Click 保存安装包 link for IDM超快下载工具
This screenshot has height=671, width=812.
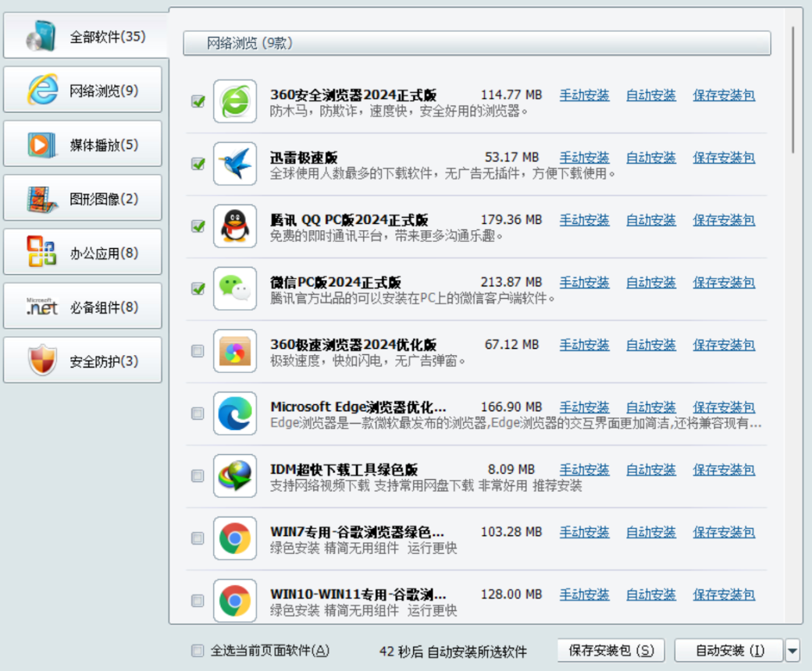[723, 469]
